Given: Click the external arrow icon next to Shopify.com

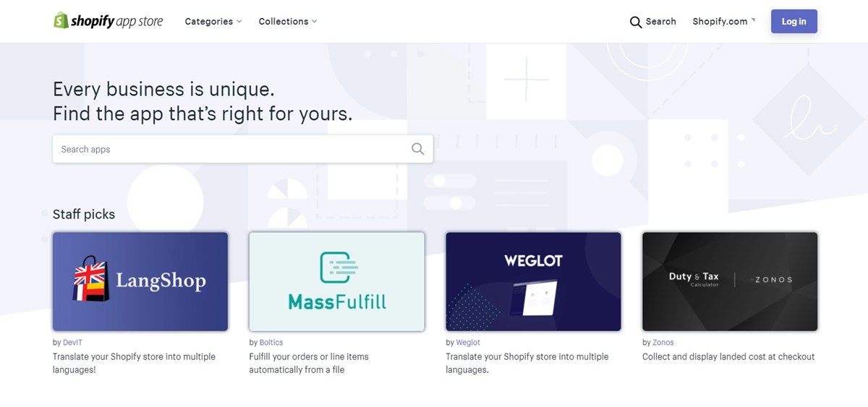Looking at the screenshot, I should (x=753, y=20).
